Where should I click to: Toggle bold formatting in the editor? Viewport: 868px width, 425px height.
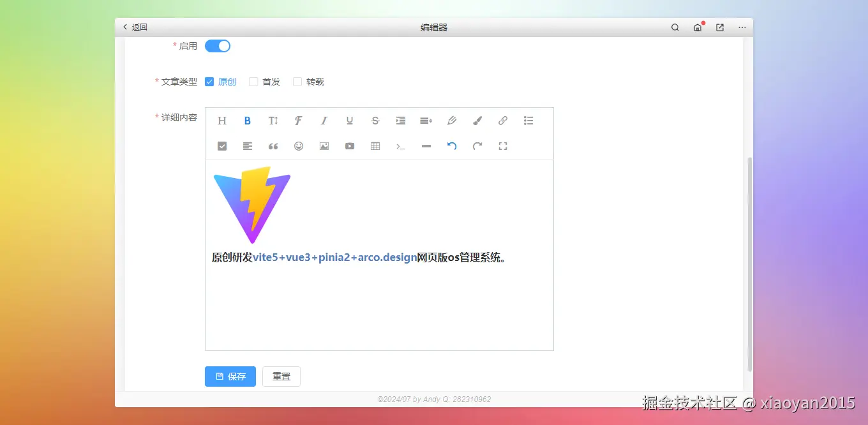click(x=247, y=120)
